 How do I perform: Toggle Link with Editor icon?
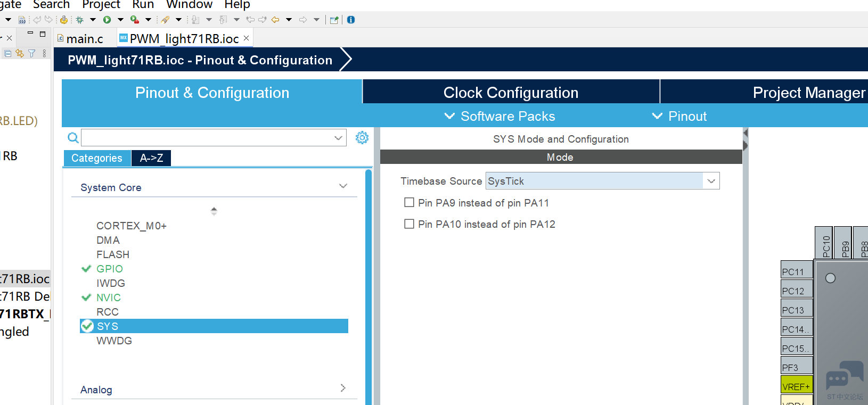(x=20, y=53)
